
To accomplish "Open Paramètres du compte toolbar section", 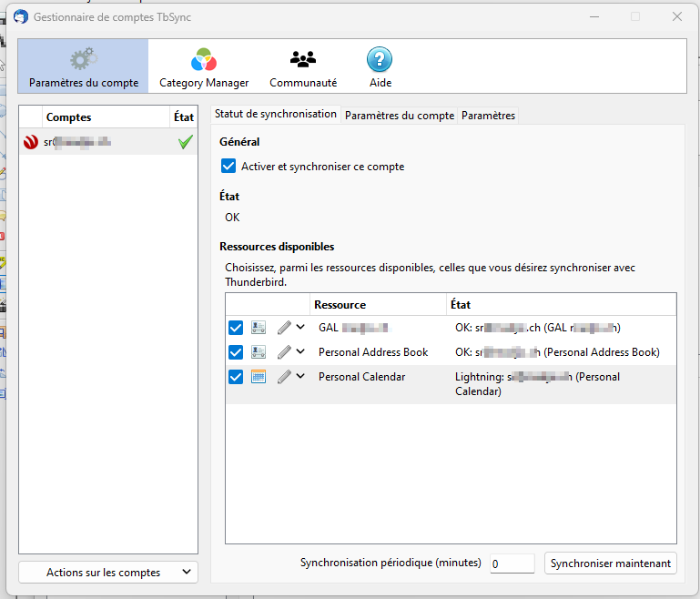I will (84, 66).
